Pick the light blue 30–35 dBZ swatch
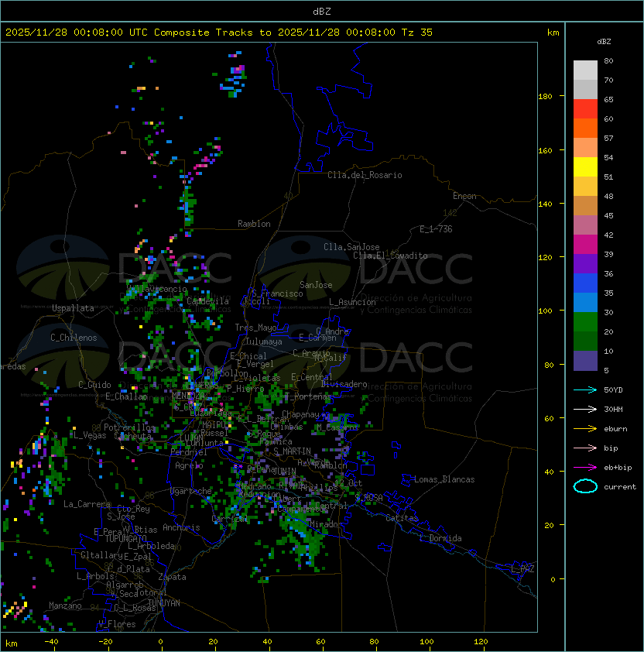 (585, 302)
